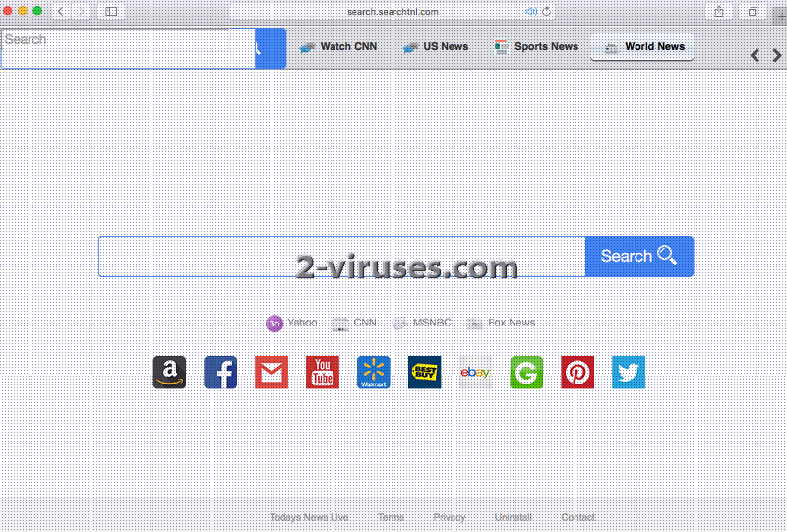Open the Amazon shortcut icon
This screenshot has width=787, height=532.
(169, 373)
